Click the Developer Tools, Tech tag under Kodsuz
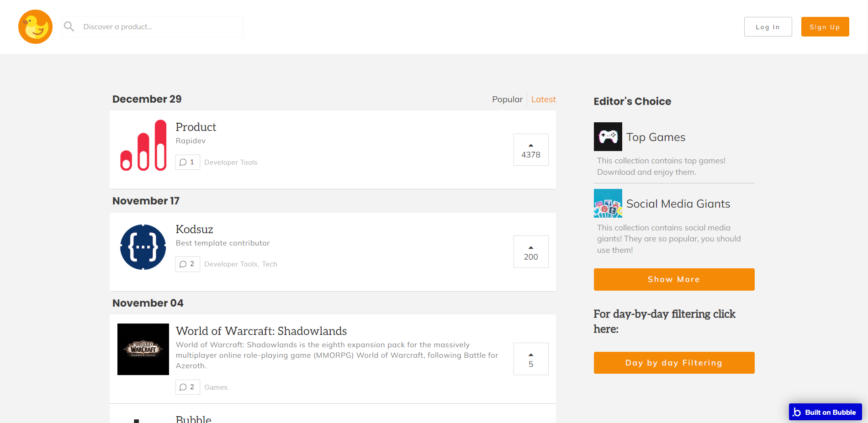868x423 pixels. (x=241, y=264)
